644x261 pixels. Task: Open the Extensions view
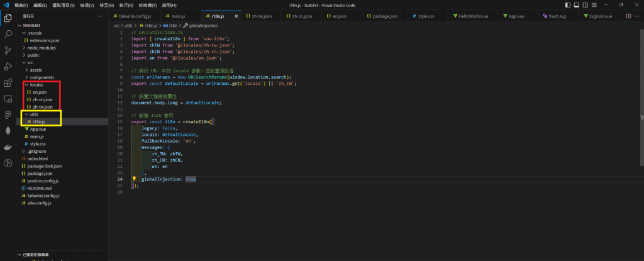8,82
